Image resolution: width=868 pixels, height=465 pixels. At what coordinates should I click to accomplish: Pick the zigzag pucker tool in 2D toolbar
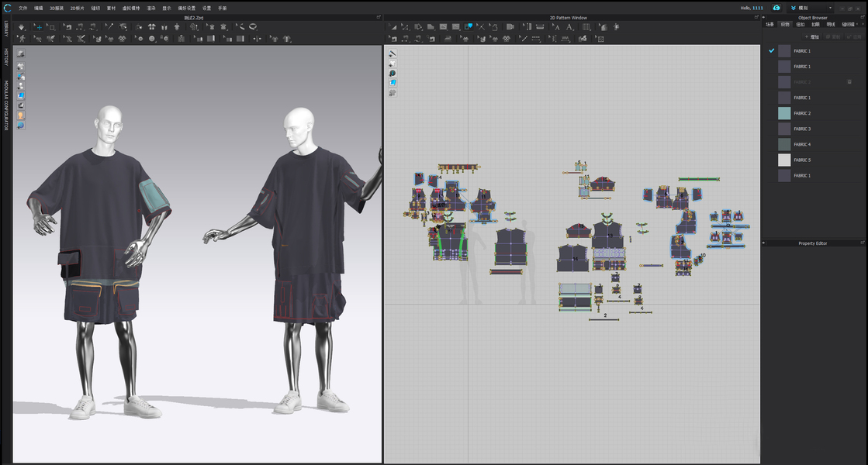point(565,39)
